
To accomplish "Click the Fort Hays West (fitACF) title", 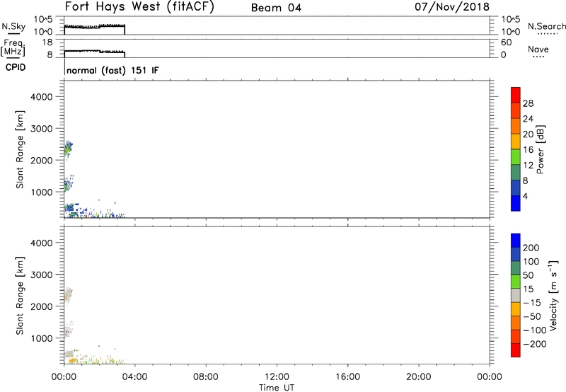I will point(140,8).
